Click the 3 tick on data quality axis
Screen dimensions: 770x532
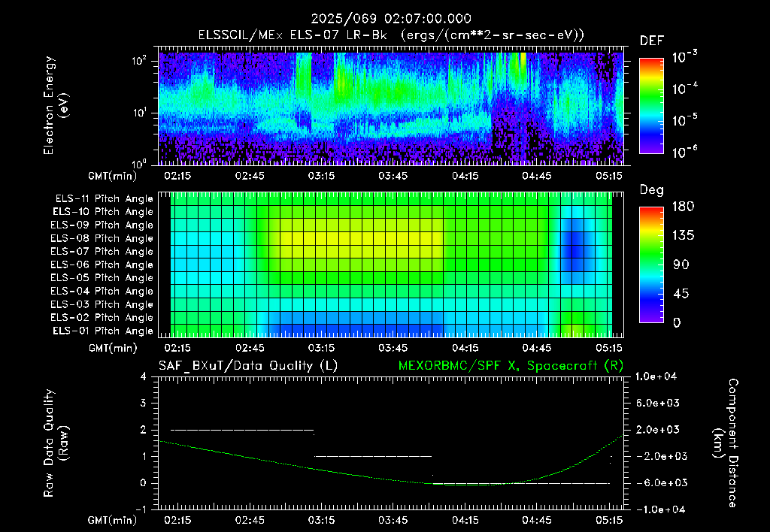point(144,403)
